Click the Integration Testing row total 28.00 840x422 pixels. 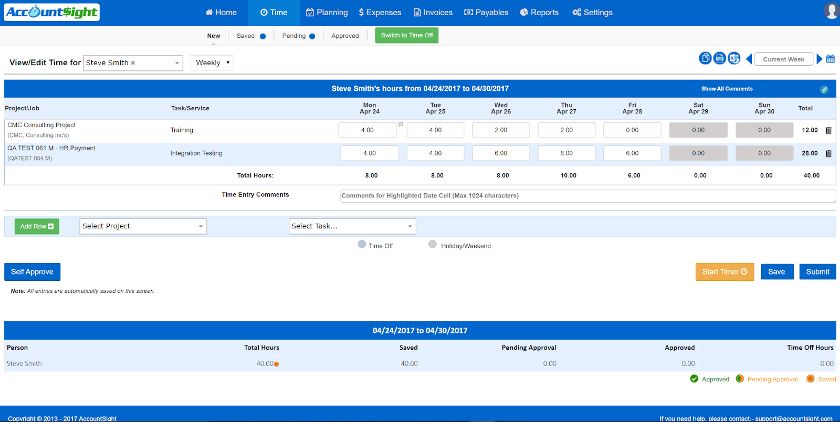(x=810, y=154)
